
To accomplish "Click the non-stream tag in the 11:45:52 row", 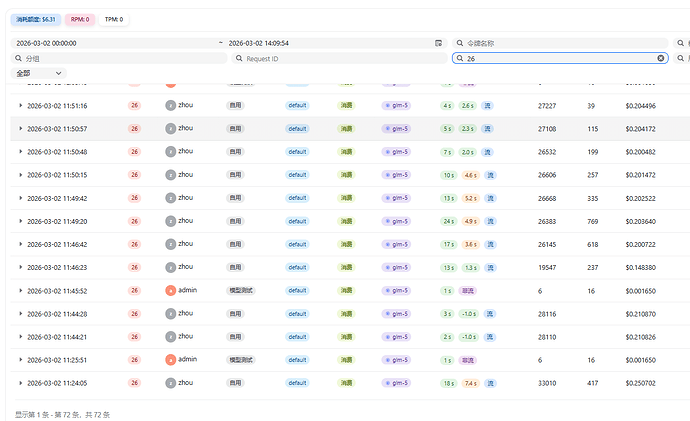I will [467, 290].
